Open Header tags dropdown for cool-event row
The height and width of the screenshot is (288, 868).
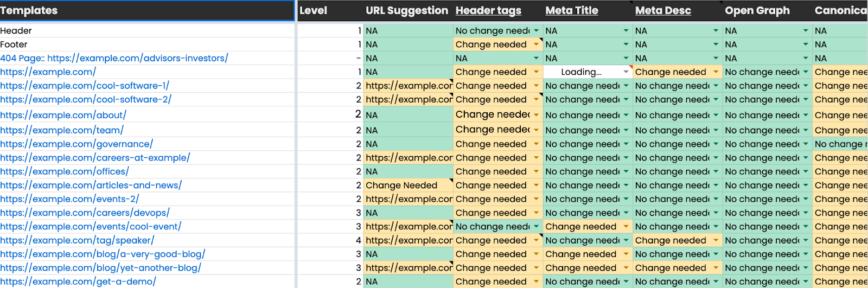tap(536, 227)
